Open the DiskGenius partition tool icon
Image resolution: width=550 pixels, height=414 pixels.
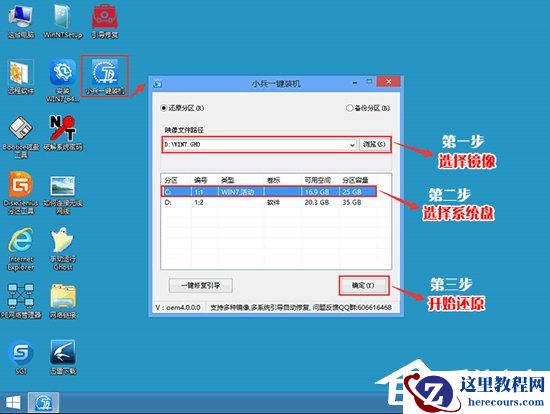click(x=21, y=193)
